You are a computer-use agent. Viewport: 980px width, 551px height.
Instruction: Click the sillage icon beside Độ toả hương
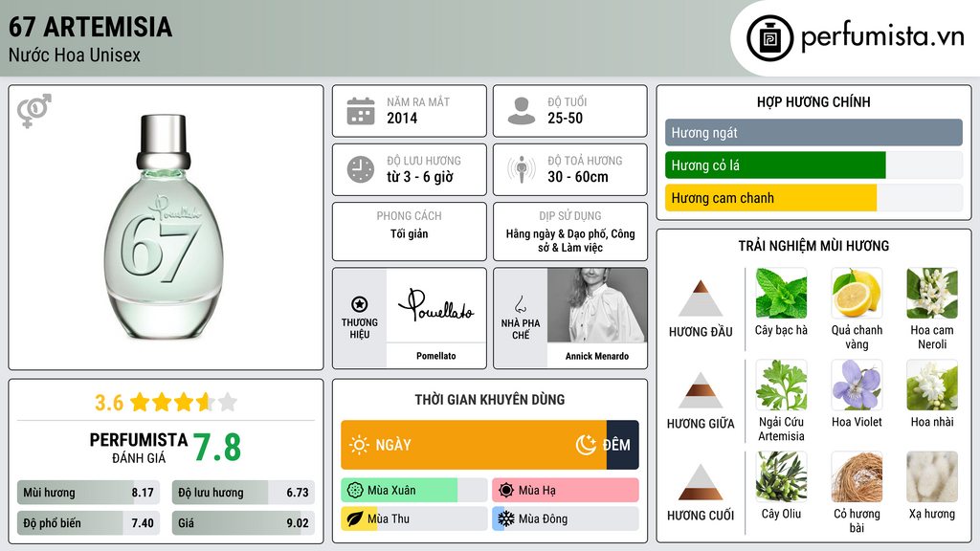(x=522, y=168)
